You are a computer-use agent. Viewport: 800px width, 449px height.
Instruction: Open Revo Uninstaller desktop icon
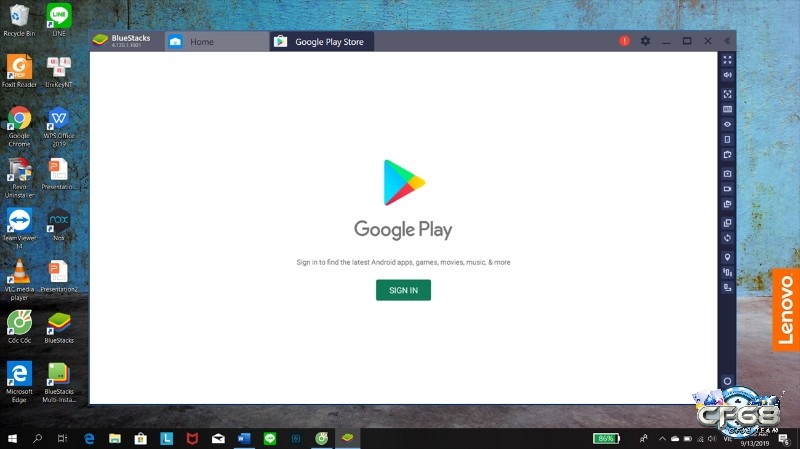pos(19,178)
